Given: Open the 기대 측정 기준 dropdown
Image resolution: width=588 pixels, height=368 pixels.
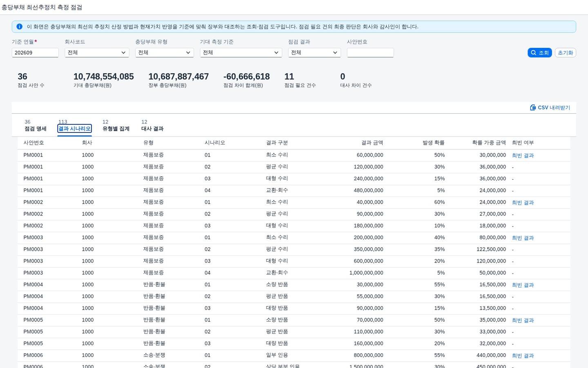Looking at the screenshot, I should click(241, 53).
